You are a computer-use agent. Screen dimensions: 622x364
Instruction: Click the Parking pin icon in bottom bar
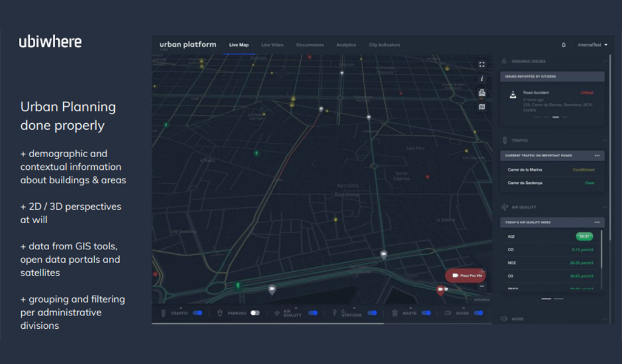(220, 313)
